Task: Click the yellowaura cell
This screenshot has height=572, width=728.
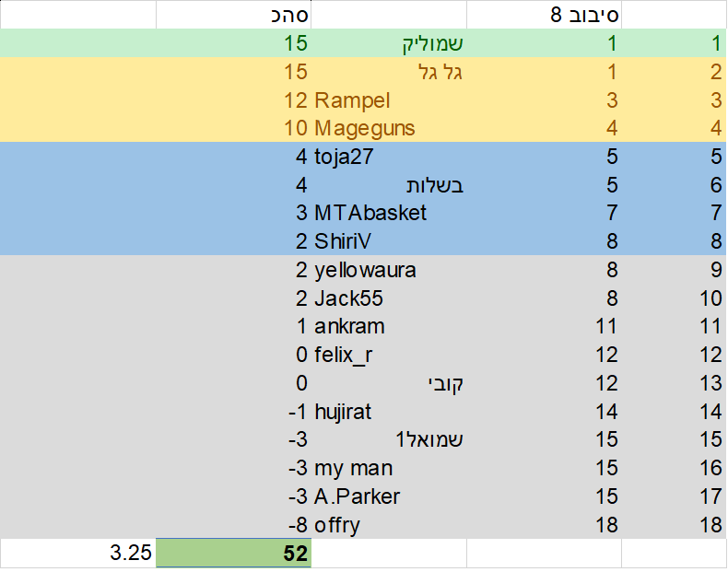Action: point(389,270)
